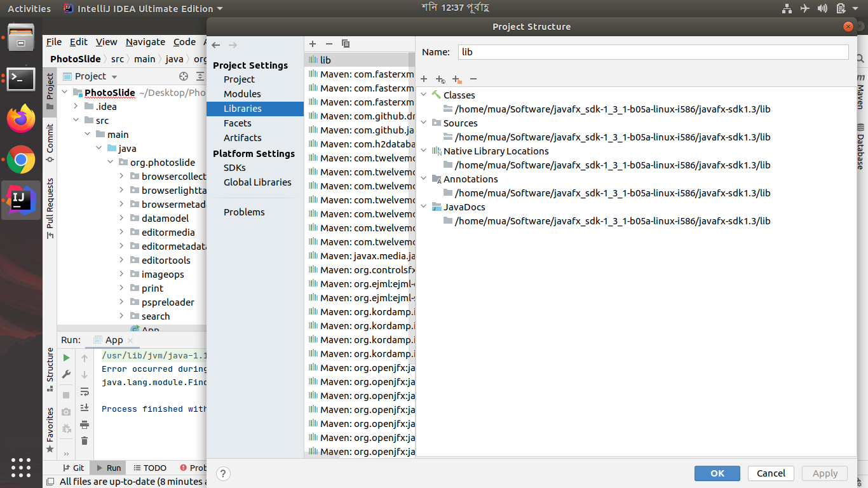Rerun App with the green play icon
Image resolution: width=868 pixels, height=488 pixels.
(x=66, y=358)
